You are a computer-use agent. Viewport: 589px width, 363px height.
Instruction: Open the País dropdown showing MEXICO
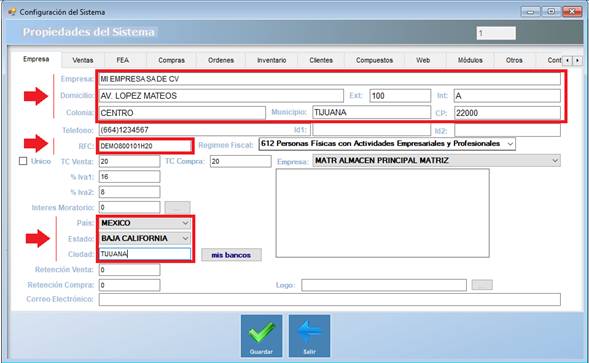145,223
